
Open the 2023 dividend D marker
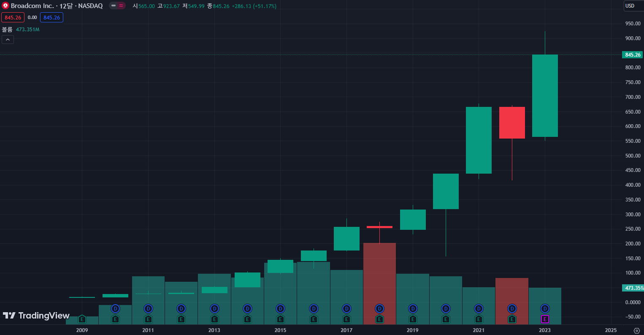(545, 308)
